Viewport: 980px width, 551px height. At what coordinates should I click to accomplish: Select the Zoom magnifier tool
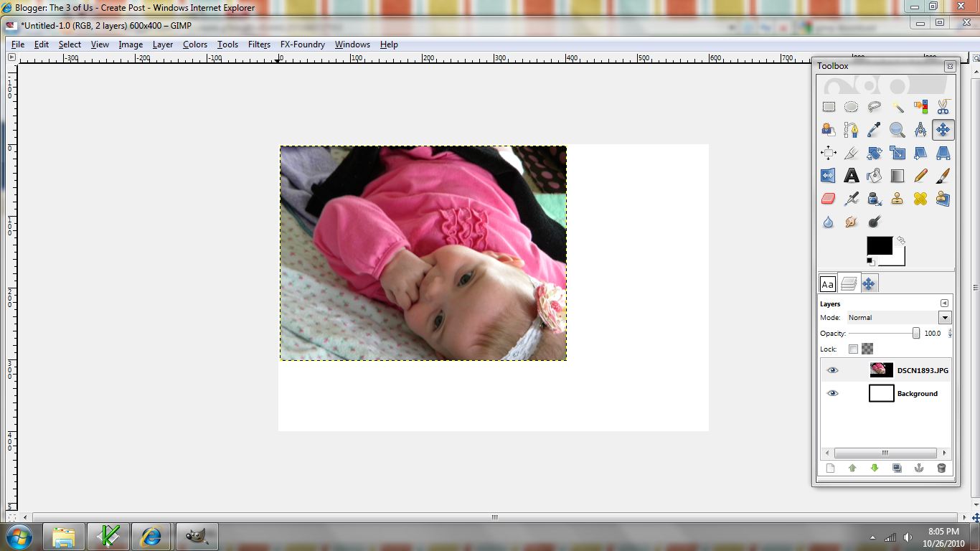point(897,130)
